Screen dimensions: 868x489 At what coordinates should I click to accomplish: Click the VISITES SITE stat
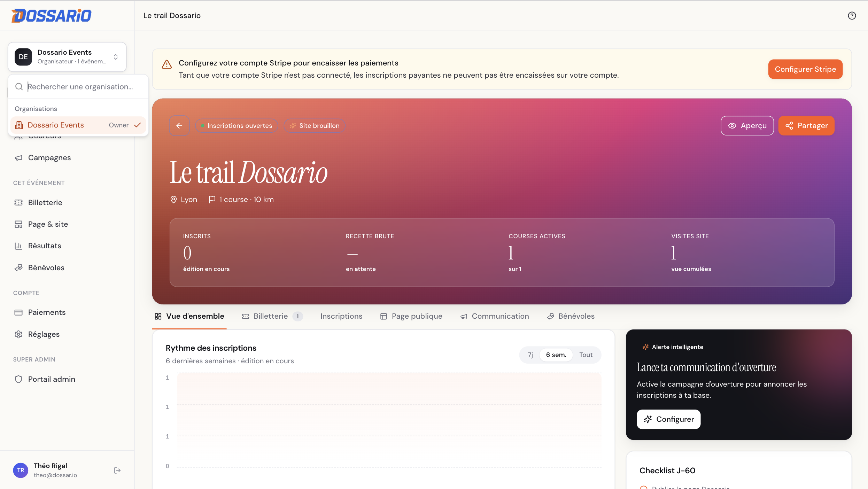(691, 253)
